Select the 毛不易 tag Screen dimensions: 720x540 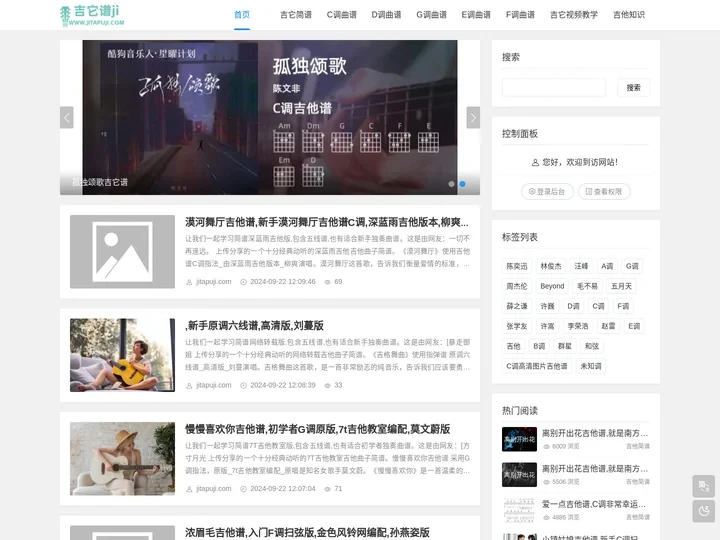(587, 286)
